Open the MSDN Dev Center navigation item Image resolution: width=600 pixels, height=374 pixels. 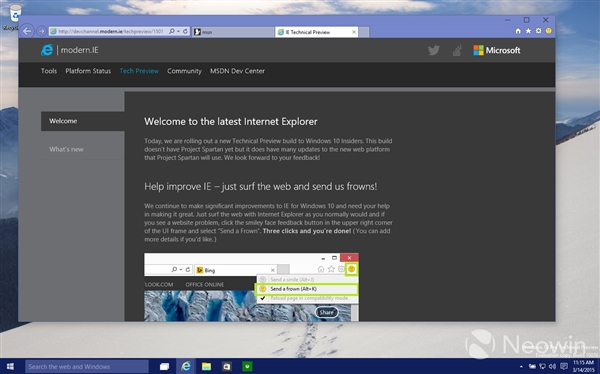pyautogui.click(x=237, y=71)
